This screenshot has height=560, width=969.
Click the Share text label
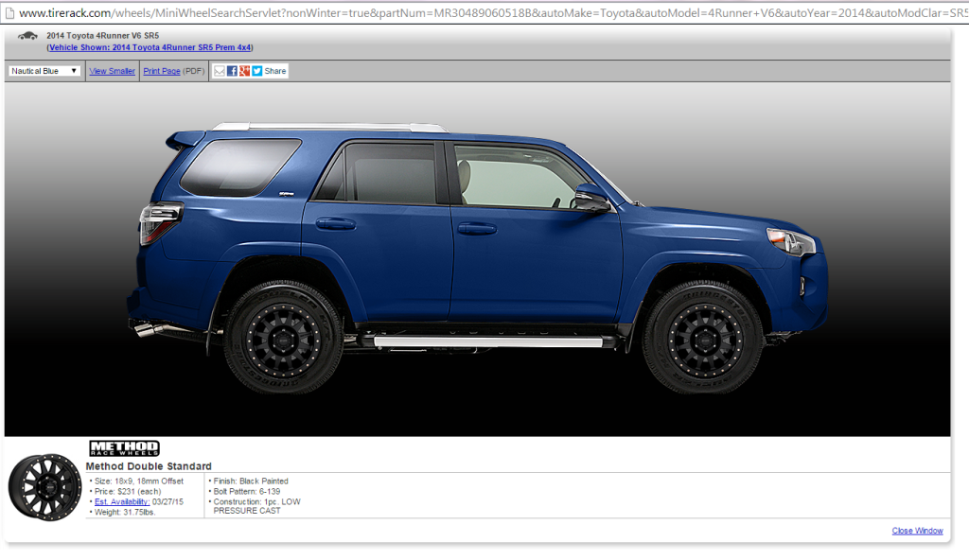pos(275,71)
